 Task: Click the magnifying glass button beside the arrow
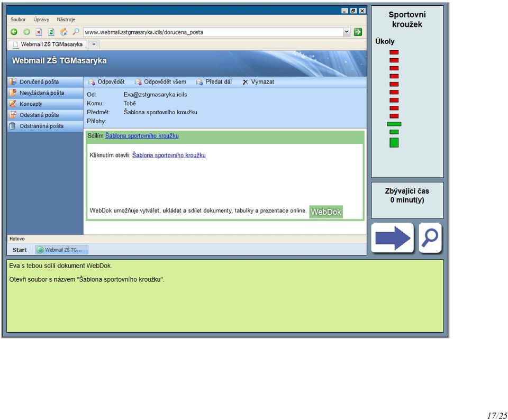[x=430, y=238]
